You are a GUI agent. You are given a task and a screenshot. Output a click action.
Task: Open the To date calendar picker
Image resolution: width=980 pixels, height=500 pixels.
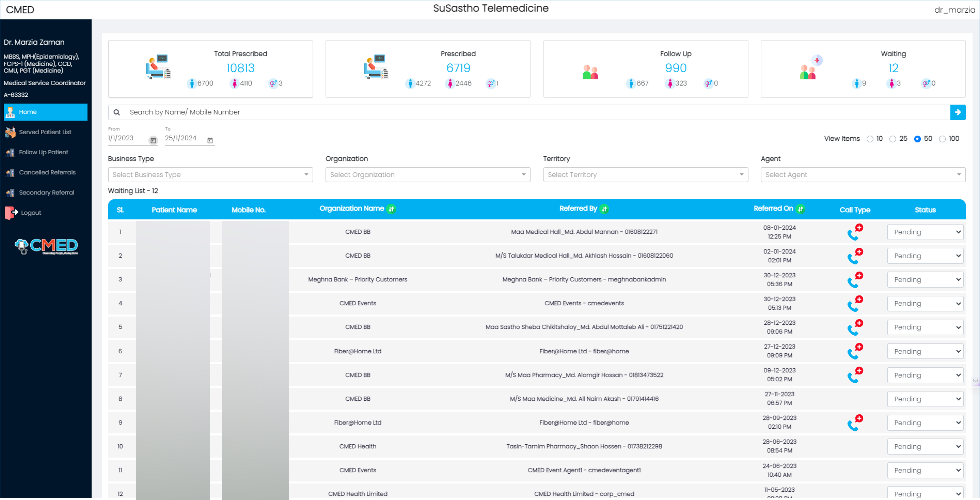[210, 140]
